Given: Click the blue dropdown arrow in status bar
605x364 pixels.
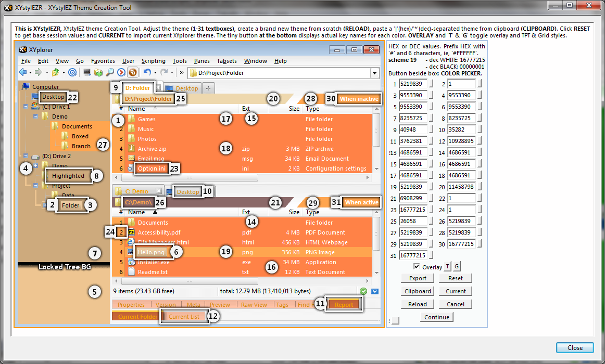Looking at the screenshot, I should pos(375,291).
